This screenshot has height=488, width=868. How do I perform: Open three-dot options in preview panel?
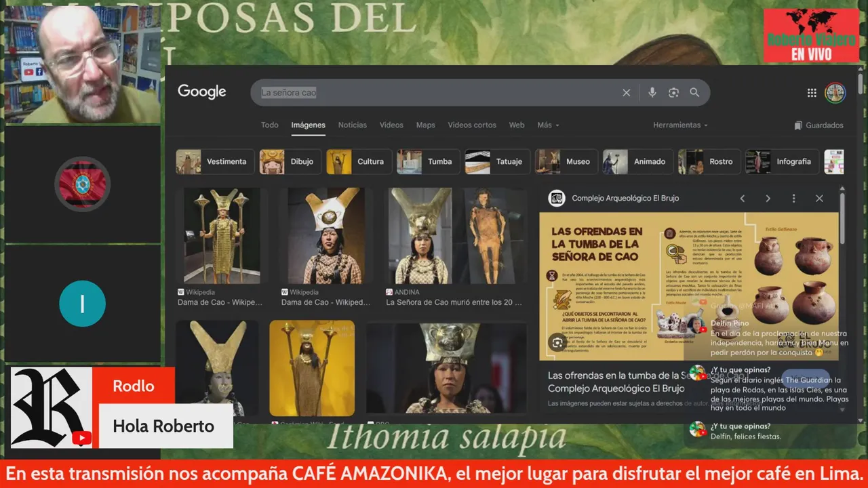pyautogui.click(x=793, y=199)
